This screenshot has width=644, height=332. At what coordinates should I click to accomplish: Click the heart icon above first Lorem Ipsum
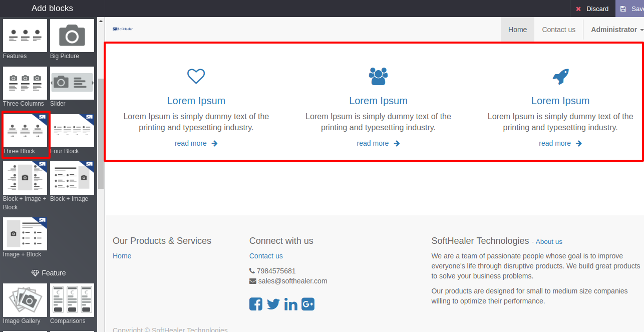(196, 76)
